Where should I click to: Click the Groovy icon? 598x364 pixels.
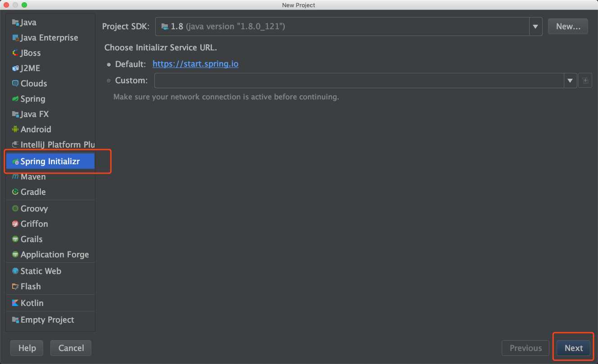[x=16, y=209]
